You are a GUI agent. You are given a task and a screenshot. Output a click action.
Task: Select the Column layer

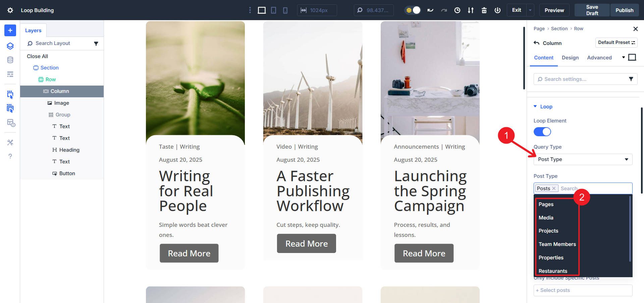62,91
